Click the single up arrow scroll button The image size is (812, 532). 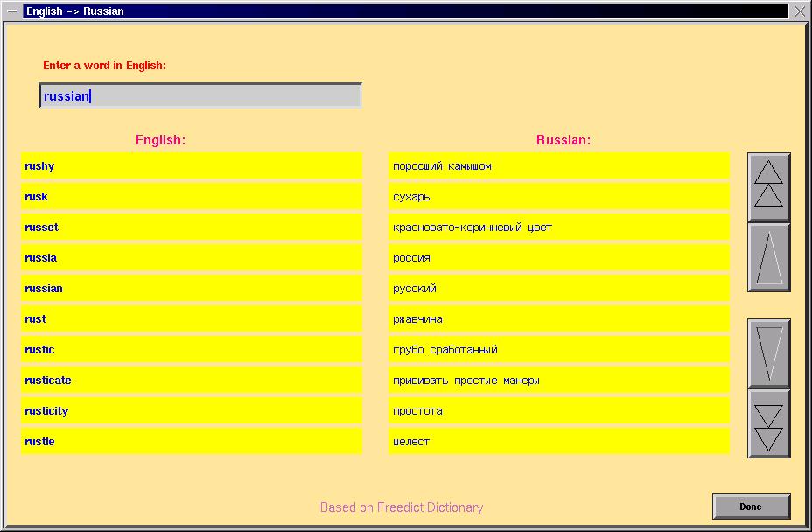click(x=768, y=257)
